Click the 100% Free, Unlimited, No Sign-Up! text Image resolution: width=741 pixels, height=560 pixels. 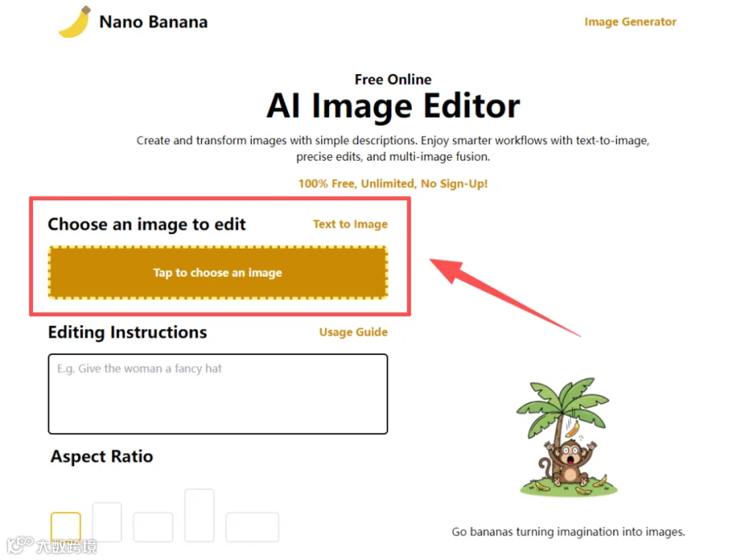coord(393,184)
